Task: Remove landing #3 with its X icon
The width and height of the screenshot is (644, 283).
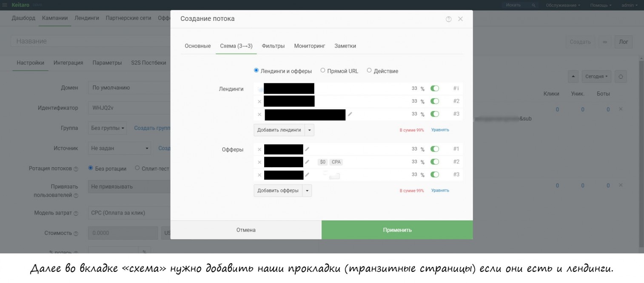Action: click(x=259, y=114)
